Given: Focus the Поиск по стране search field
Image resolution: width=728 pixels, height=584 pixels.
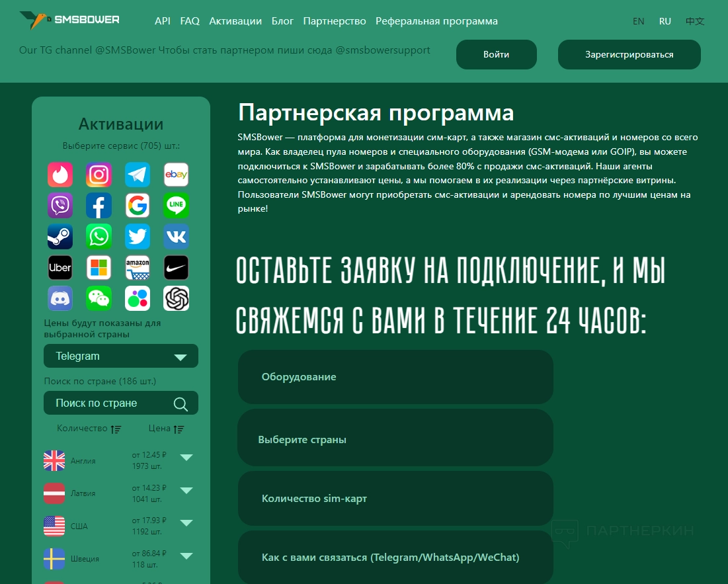Looking at the screenshot, I should (121, 403).
